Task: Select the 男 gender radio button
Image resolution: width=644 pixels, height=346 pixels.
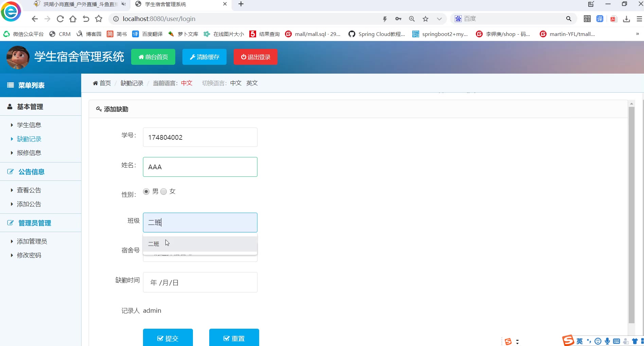Action: click(x=146, y=192)
